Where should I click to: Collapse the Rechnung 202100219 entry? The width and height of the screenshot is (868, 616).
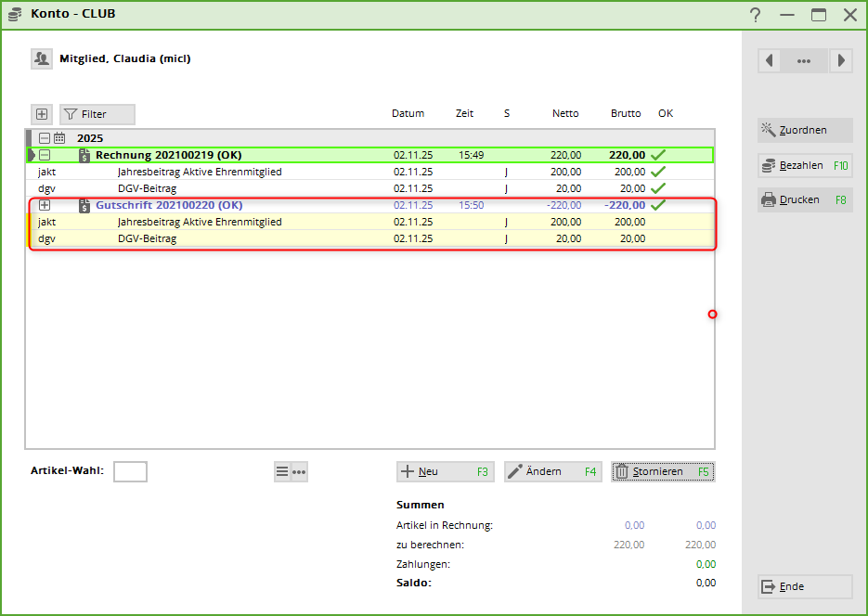point(44,155)
